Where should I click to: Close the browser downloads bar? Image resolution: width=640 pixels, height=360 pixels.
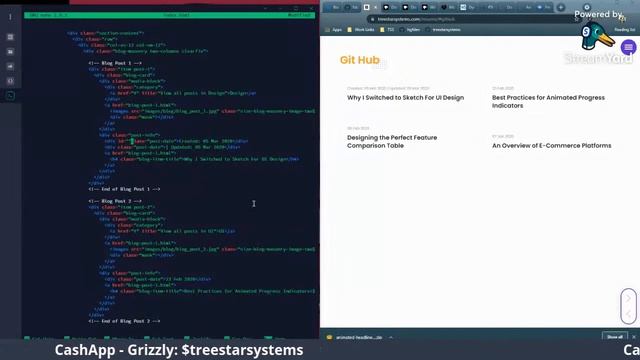pyautogui.click(x=634, y=337)
